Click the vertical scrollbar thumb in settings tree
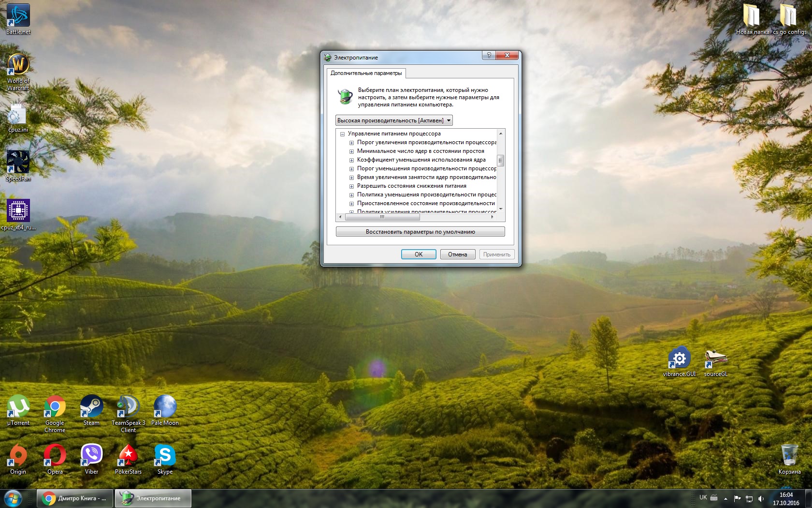This screenshot has width=812, height=508. tap(501, 160)
